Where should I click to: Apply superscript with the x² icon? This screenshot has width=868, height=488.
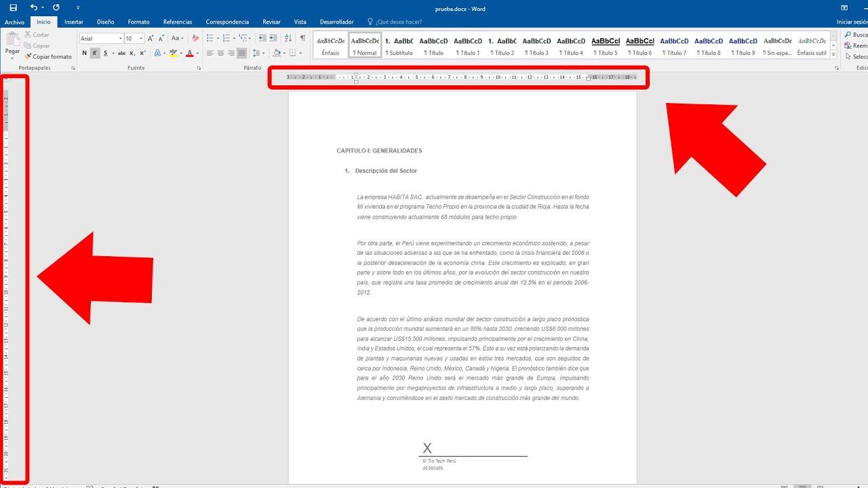142,52
